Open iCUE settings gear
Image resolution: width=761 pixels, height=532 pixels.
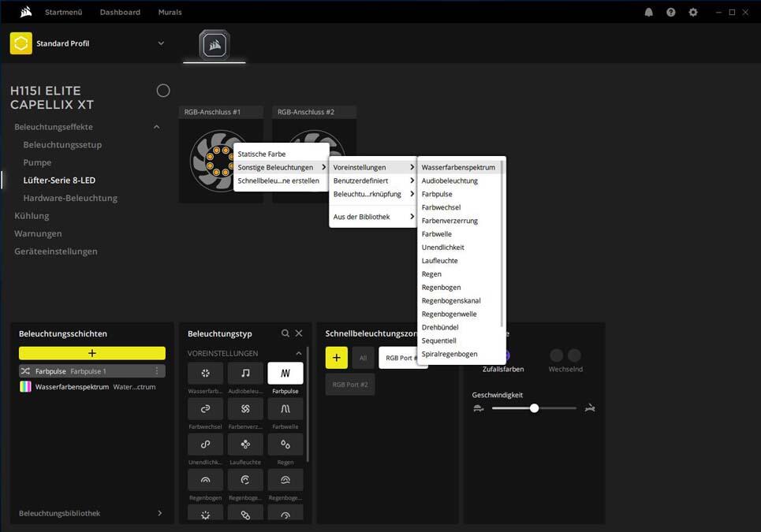click(693, 12)
